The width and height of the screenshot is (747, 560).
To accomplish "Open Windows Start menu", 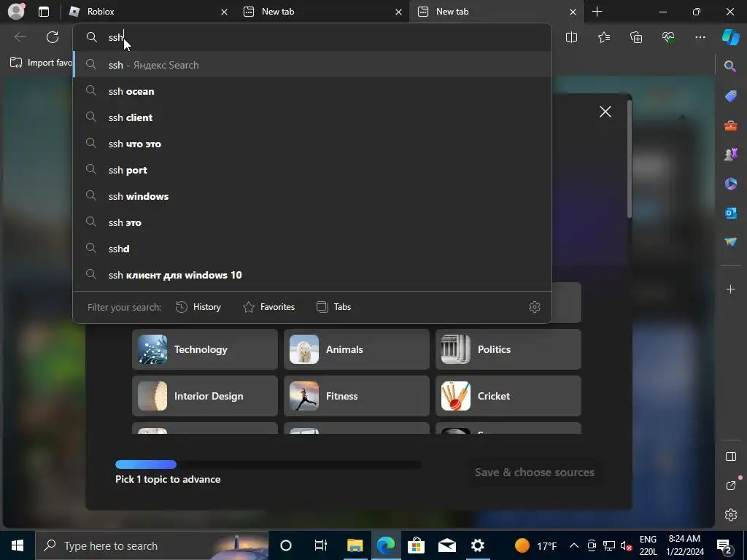I will point(18,545).
